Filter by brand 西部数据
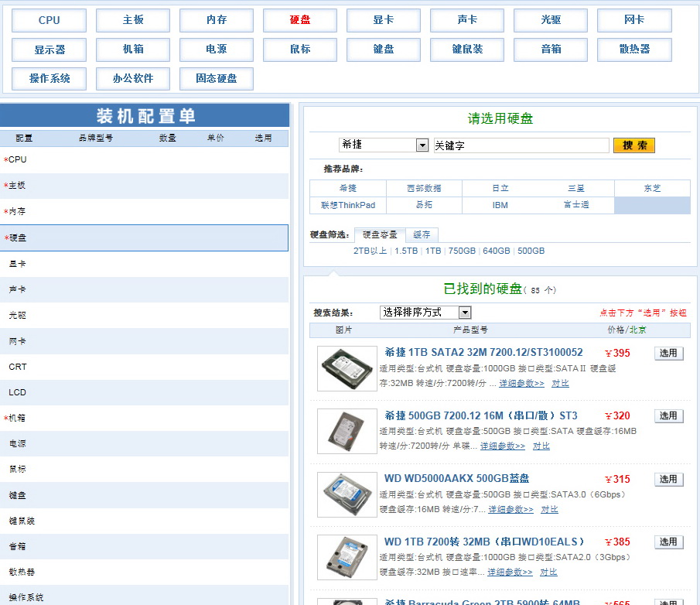The width and height of the screenshot is (700, 605). pyautogui.click(x=424, y=188)
